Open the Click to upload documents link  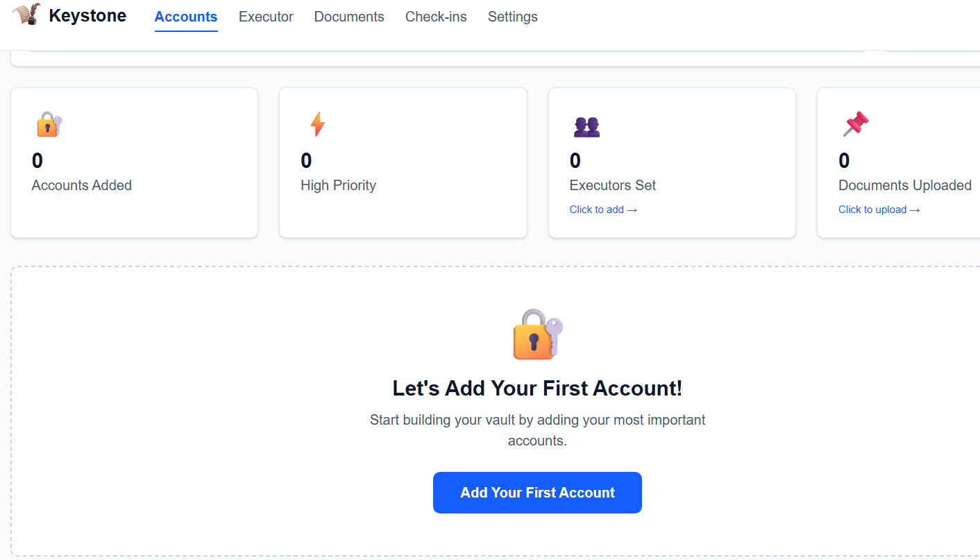click(x=879, y=209)
